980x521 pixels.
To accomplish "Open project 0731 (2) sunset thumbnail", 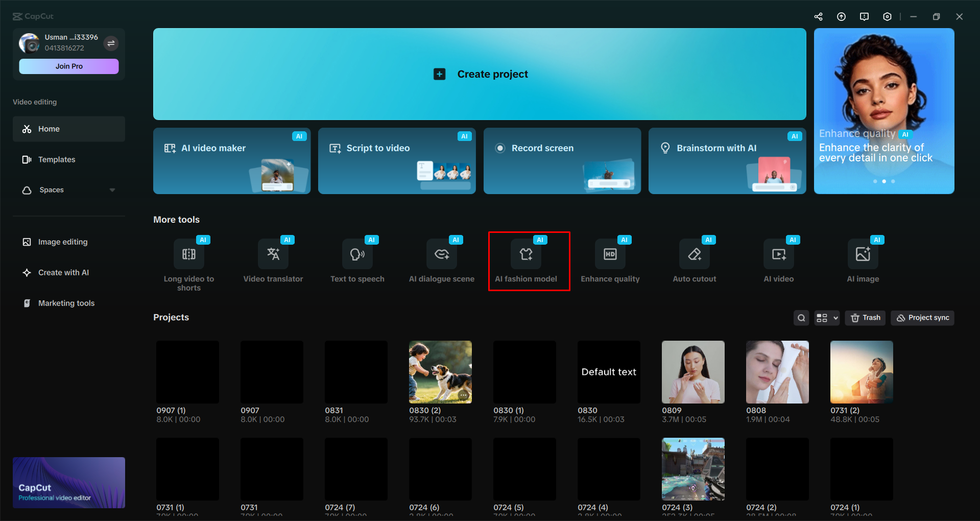I will [862, 372].
